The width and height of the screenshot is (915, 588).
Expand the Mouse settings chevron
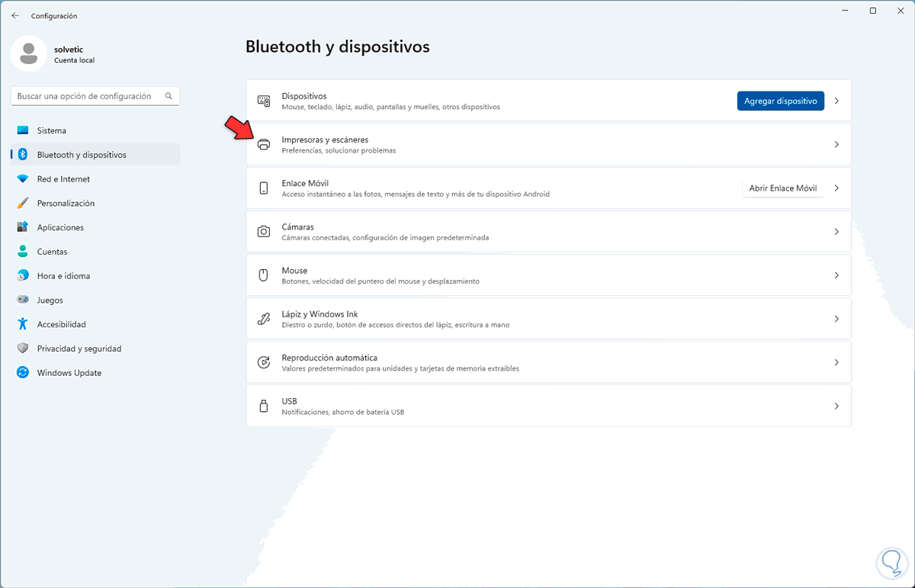[x=836, y=275]
